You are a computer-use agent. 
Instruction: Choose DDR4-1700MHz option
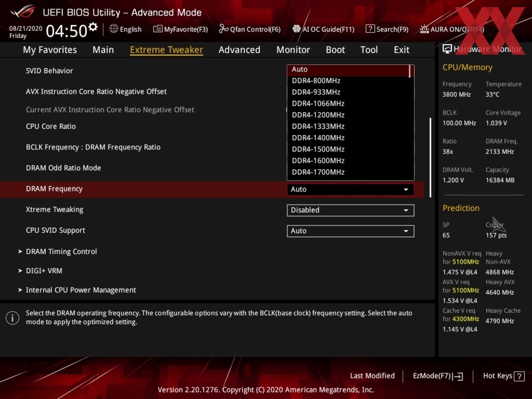click(x=348, y=172)
